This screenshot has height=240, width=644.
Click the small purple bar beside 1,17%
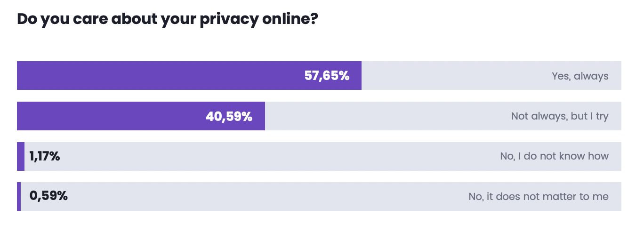(21, 156)
